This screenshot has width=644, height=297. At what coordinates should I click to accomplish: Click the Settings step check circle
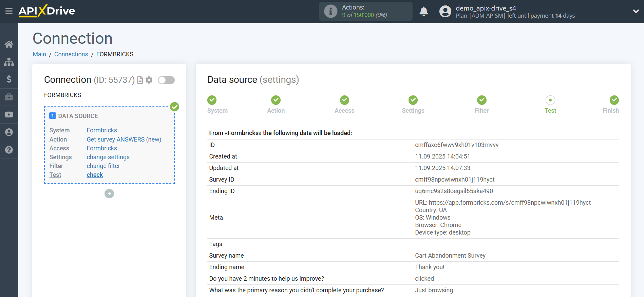(x=413, y=100)
